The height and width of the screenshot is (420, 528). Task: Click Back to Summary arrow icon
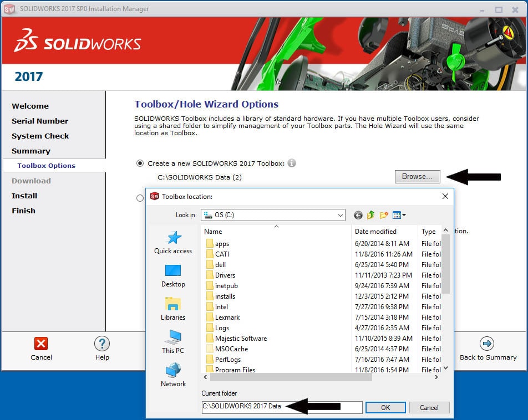(x=487, y=344)
